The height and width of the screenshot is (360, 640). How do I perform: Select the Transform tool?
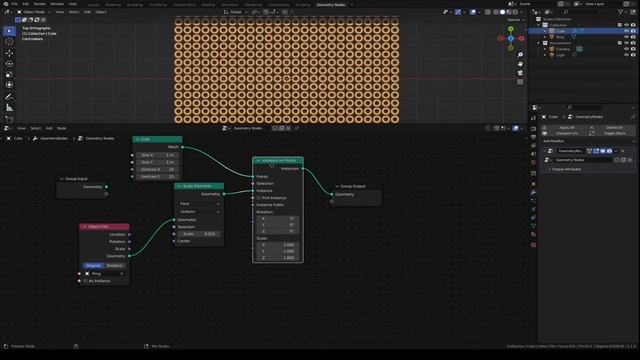click(9, 85)
